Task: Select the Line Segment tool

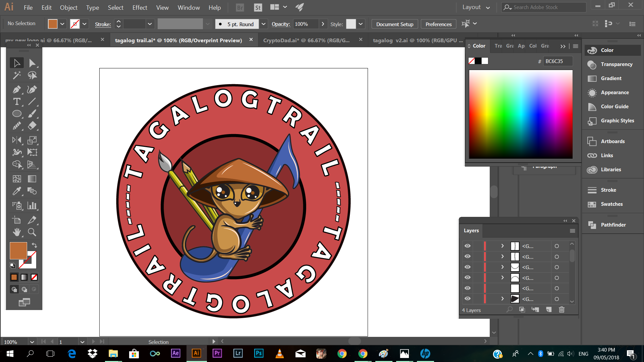Action: point(32,102)
